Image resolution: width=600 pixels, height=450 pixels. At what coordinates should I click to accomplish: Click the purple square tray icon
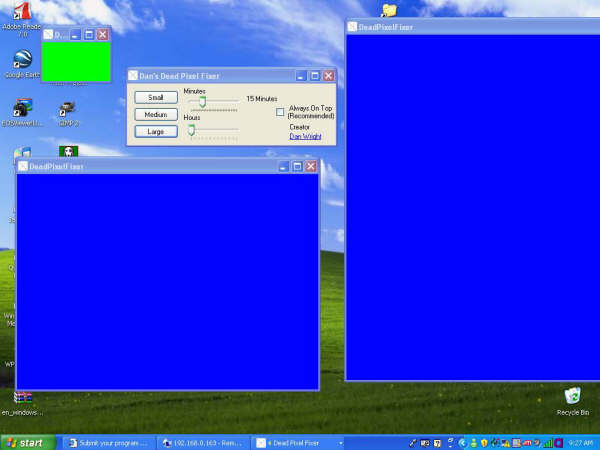pyautogui.click(x=558, y=443)
